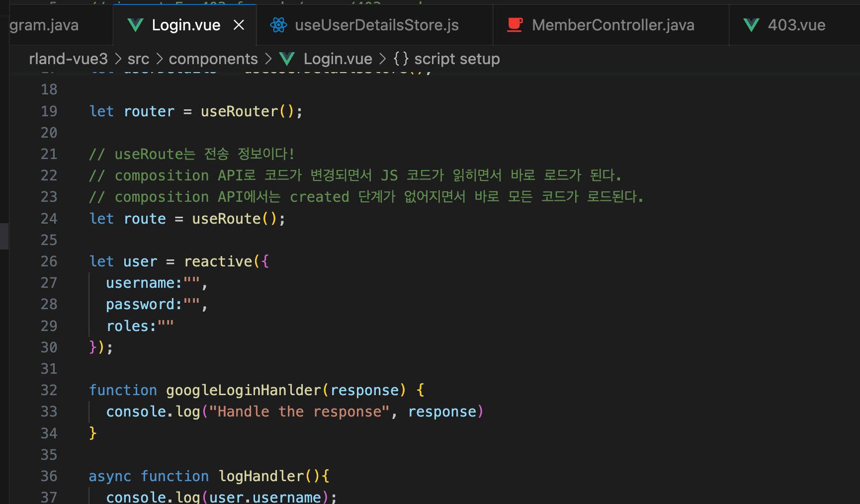This screenshot has height=504, width=860.
Task: Click the logHandler function name
Action: 261,476
